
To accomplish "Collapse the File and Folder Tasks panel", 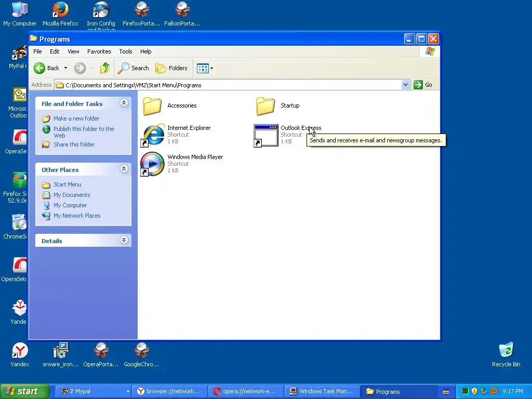I will point(124,103).
